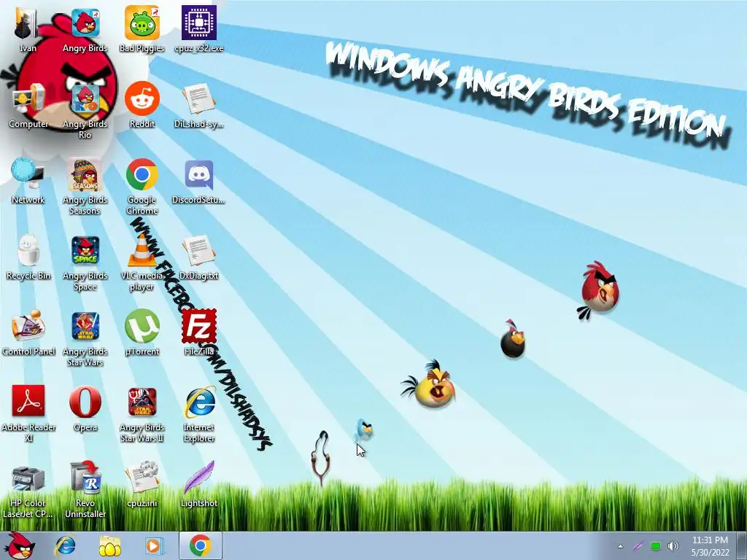This screenshot has width=747, height=560.
Task: Open the Network desktop icon
Action: pyautogui.click(x=28, y=174)
